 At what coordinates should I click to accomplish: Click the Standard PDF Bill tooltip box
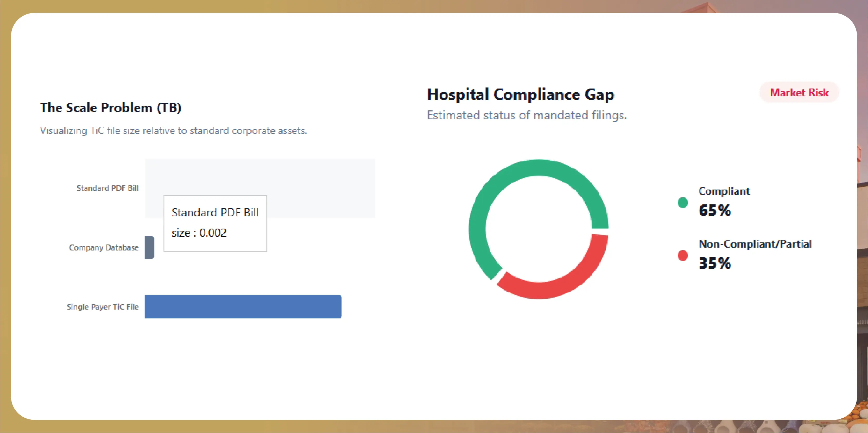[x=215, y=223]
